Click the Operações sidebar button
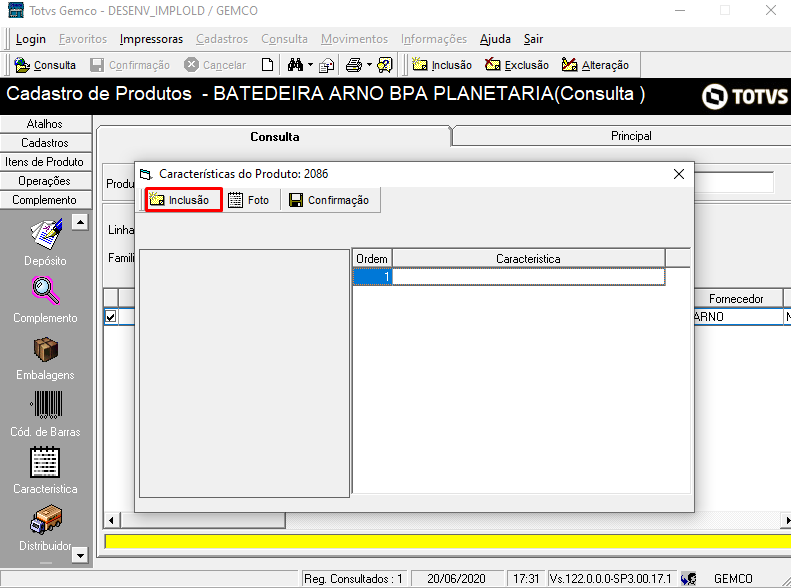 coord(45,181)
